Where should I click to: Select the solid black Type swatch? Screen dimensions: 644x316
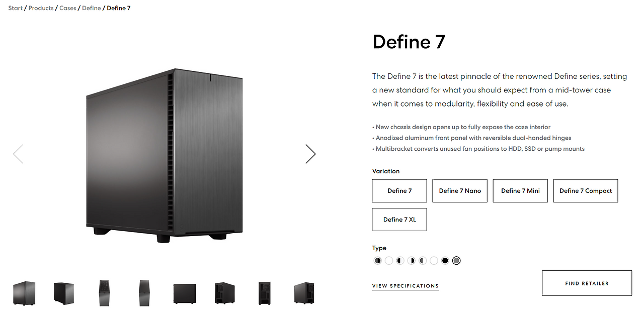445,261
